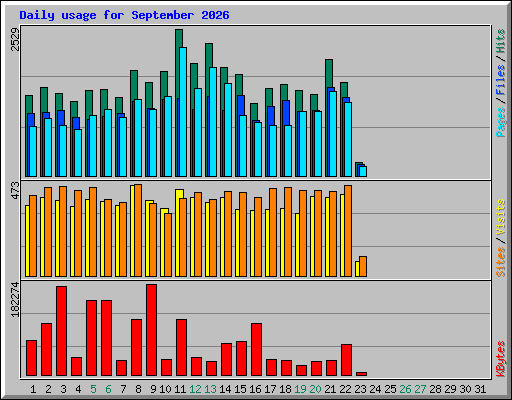Click the KBytes legend label
Viewport: 512px width, 400px height.
coord(500,359)
